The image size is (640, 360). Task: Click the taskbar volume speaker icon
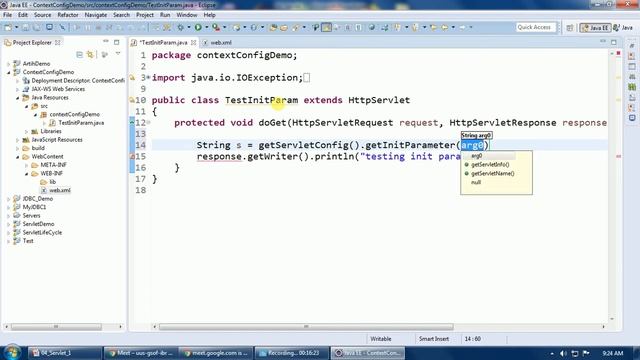tap(564, 353)
